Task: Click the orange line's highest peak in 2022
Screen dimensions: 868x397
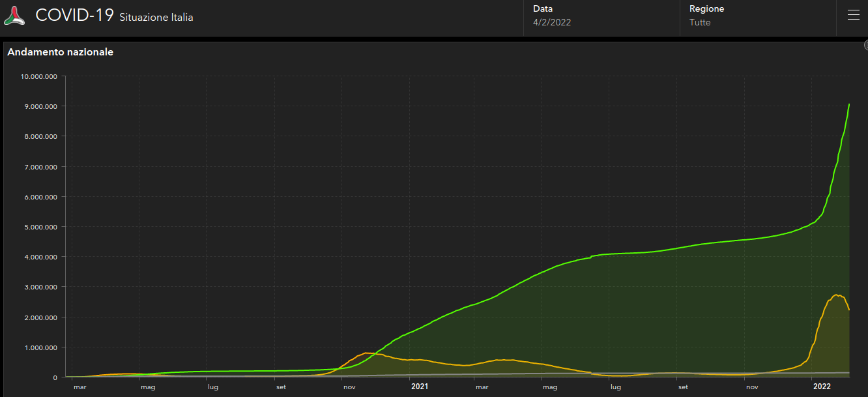Action: pyautogui.click(x=837, y=295)
